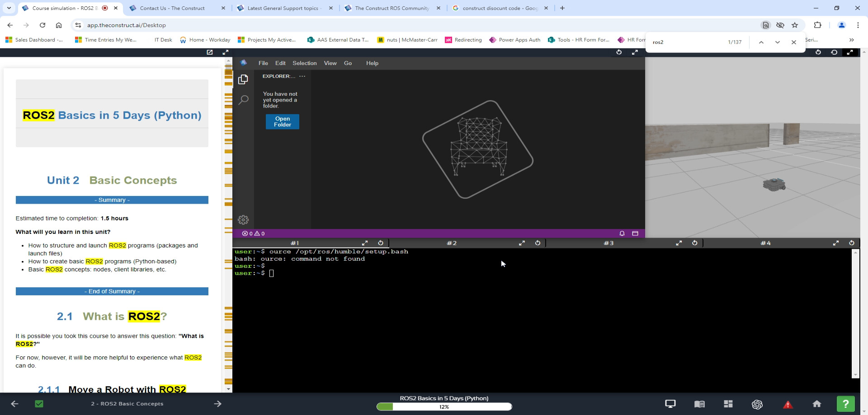Open the layout grid icon in bottom toolbar

point(728,404)
